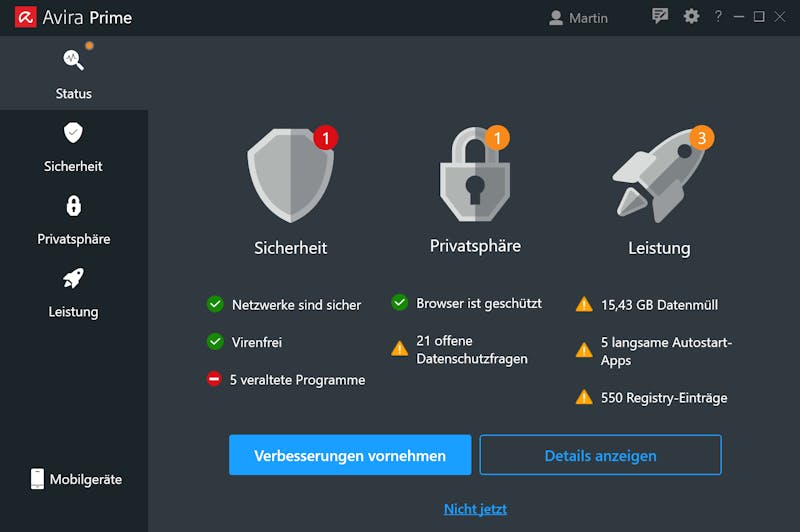Click the Sicherheit heading under shield
Image resolution: width=800 pixels, height=532 pixels.
point(290,248)
